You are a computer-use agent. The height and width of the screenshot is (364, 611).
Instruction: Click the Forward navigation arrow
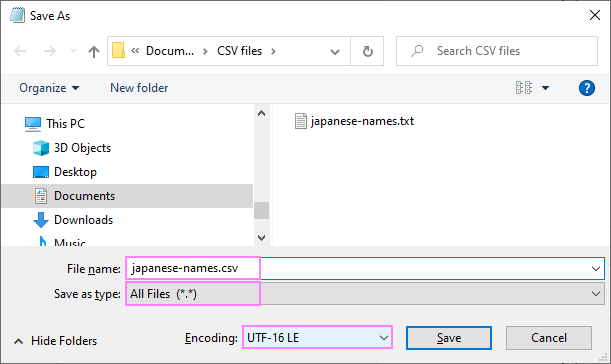(x=49, y=51)
